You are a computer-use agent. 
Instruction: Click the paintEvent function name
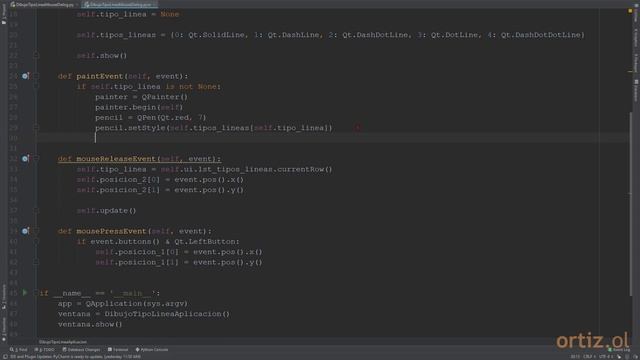pos(100,76)
